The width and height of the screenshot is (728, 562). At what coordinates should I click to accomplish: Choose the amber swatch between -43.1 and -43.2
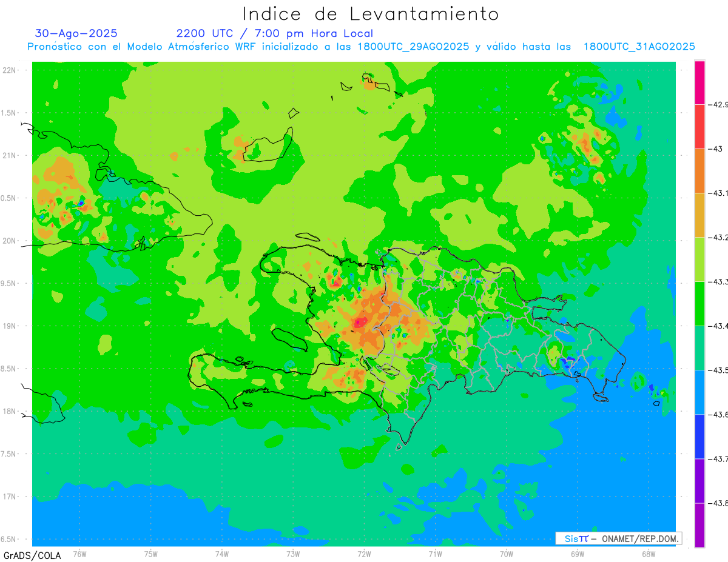(x=699, y=215)
